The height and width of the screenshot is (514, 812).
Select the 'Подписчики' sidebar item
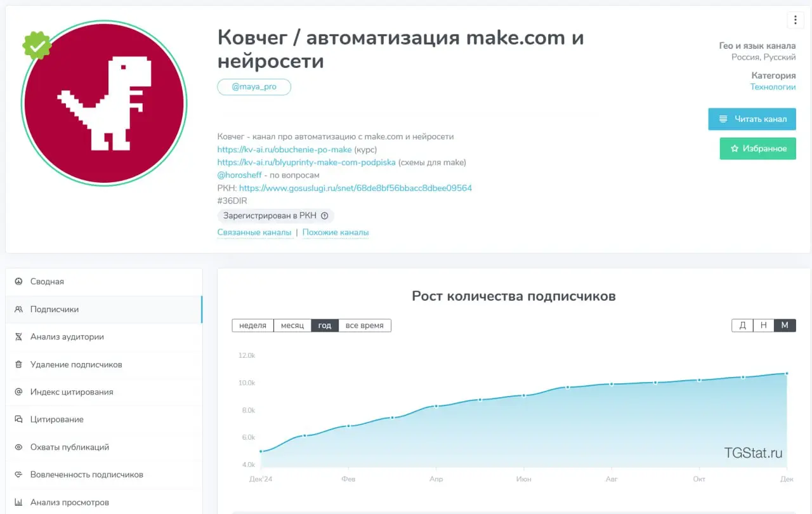104,309
